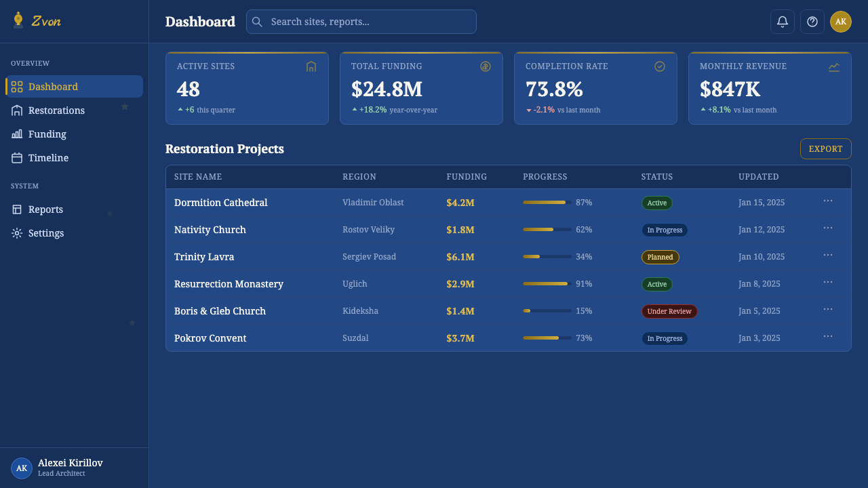868x488 pixels.
Task: Click the Total Funding currency icon
Action: tap(486, 66)
